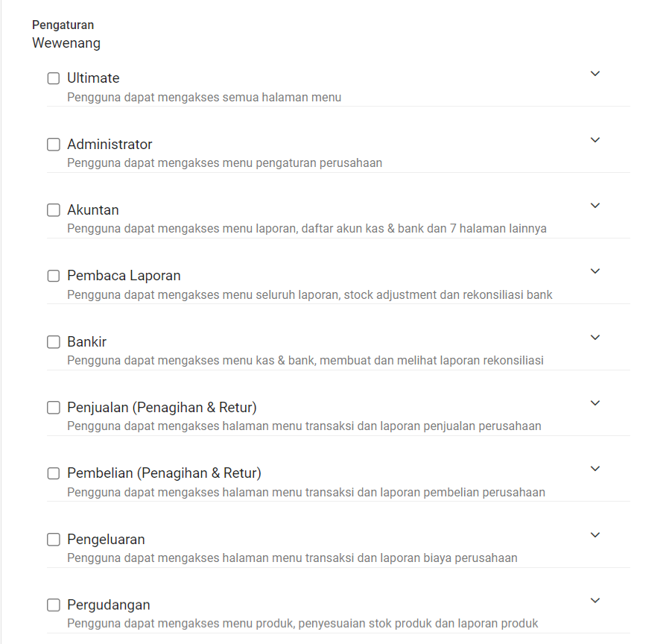This screenshot has width=663, height=644.
Task: Click the Akuntan role label
Action: (93, 210)
